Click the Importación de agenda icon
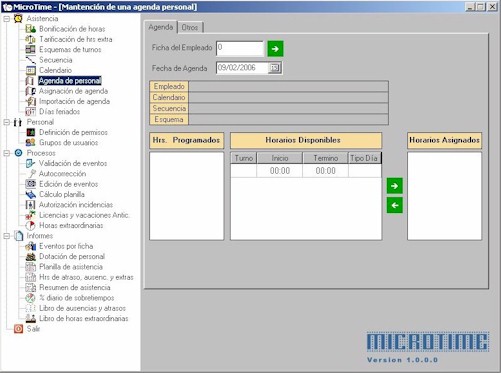Image resolution: width=501 pixels, height=373 pixels. pyautogui.click(x=31, y=101)
